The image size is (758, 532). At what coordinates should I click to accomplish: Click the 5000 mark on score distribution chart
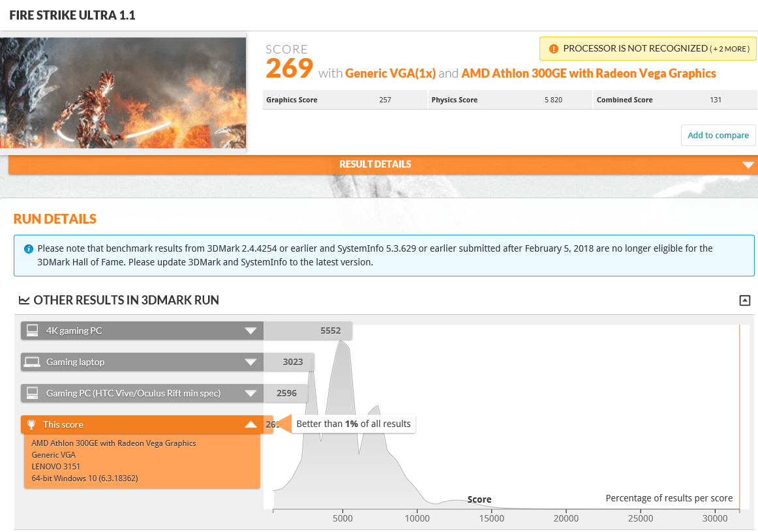[342, 518]
